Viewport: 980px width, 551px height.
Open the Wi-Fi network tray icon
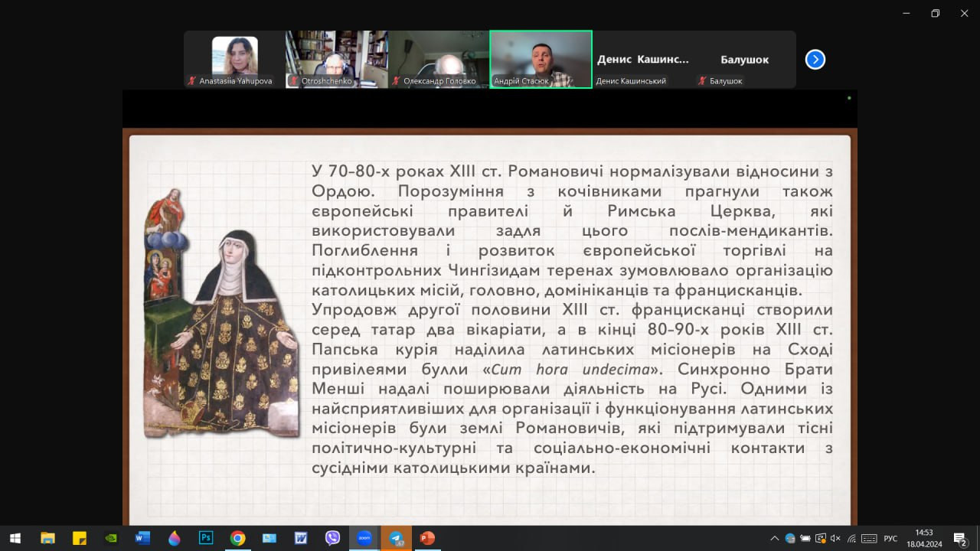click(851, 538)
